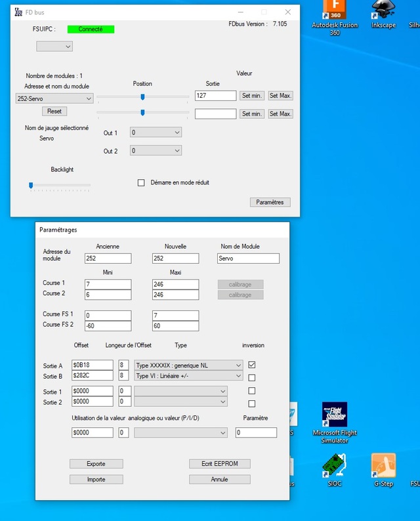Click the FD bus title bar icon
Viewport: 420px width, 521px height.
(18, 12)
